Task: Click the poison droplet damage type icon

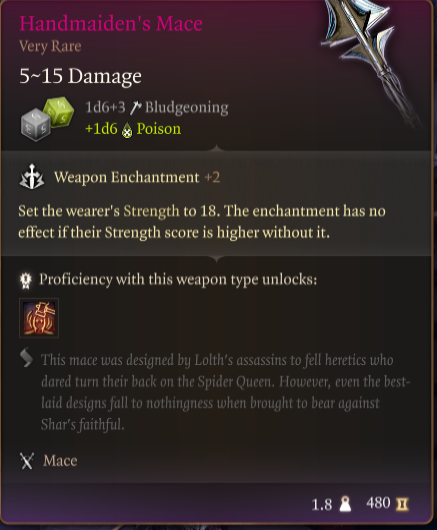Action: click(127, 130)
